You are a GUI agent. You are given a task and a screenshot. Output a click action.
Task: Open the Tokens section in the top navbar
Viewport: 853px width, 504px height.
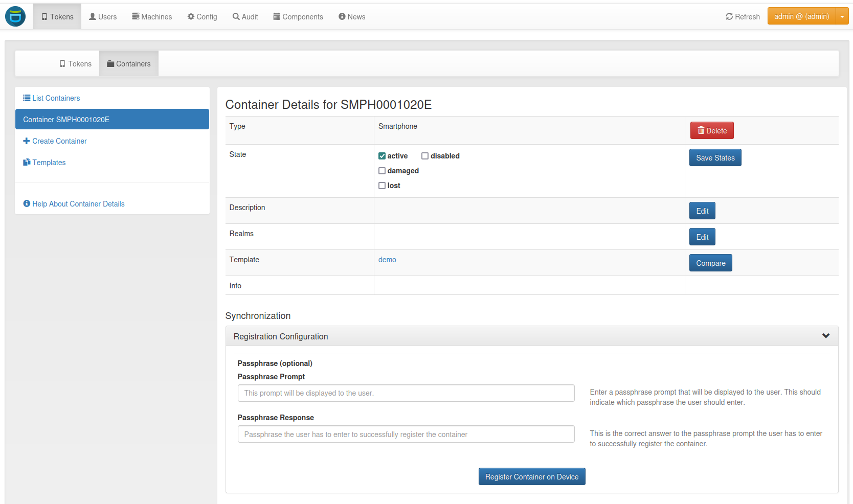coord(57,16)
